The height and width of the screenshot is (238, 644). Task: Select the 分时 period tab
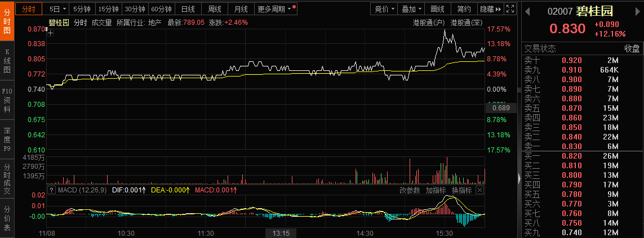[x=29, y=9]
